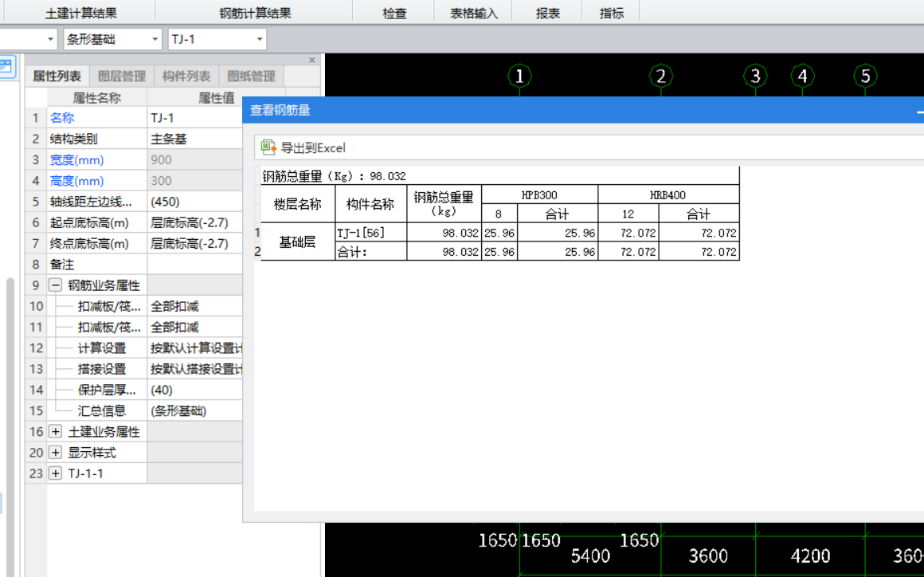Click the 合计: row label in the table
924x577 pixels.
[x=370, y=252]
